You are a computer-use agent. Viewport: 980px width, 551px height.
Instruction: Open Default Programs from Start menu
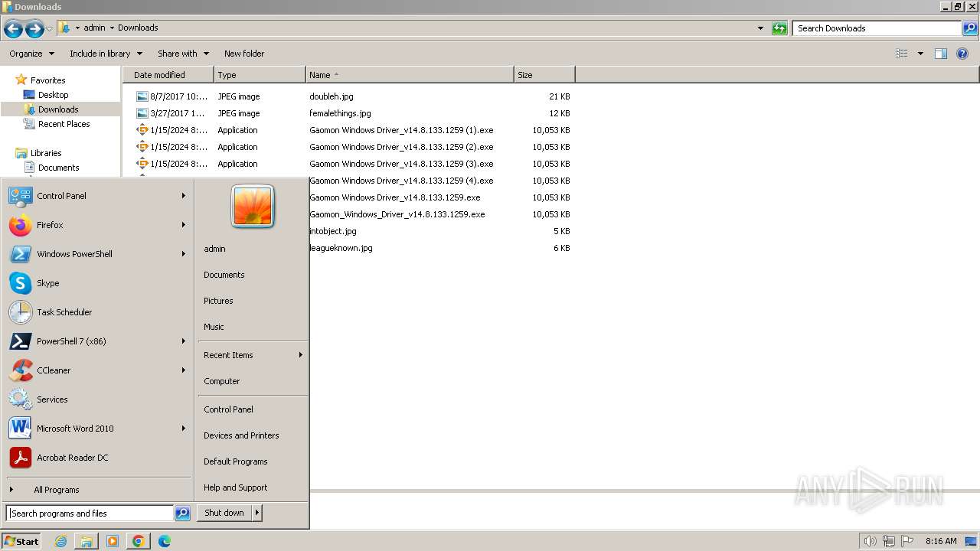pos(236,461)
